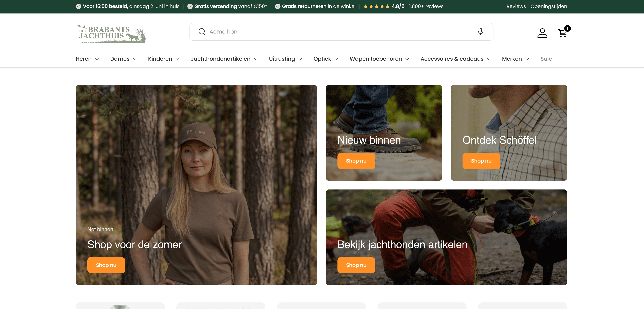
Task: Click the checkmark next to Gratis verzending
Action: tap(190, 7)
